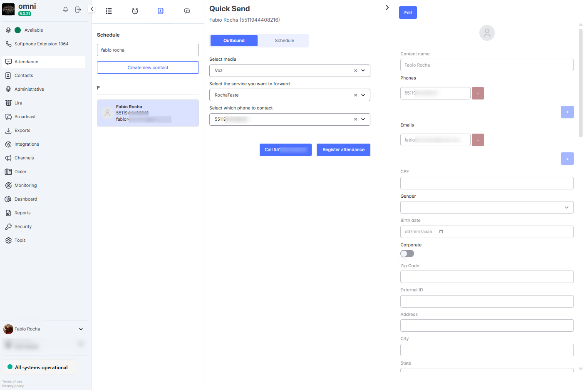Click the Edit button
The height and width of the screenshot is (390, 588).
tap(408, 12)
